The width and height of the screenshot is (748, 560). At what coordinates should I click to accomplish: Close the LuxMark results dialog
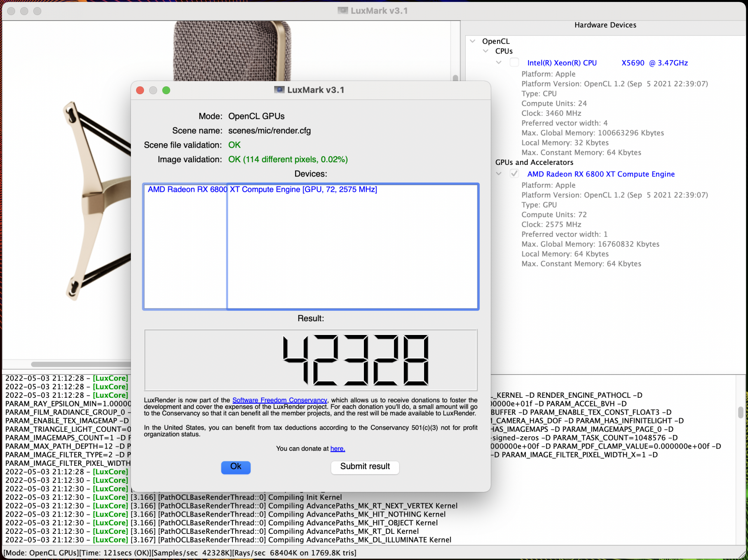140,90
